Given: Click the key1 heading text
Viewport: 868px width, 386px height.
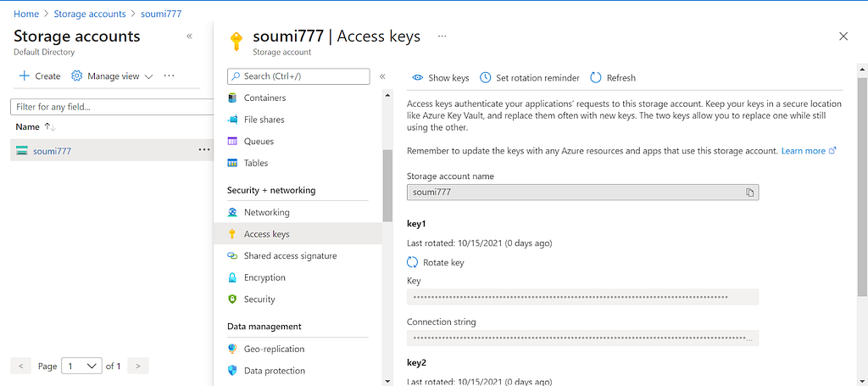Looking at the screenshot, I should point(415,224).
